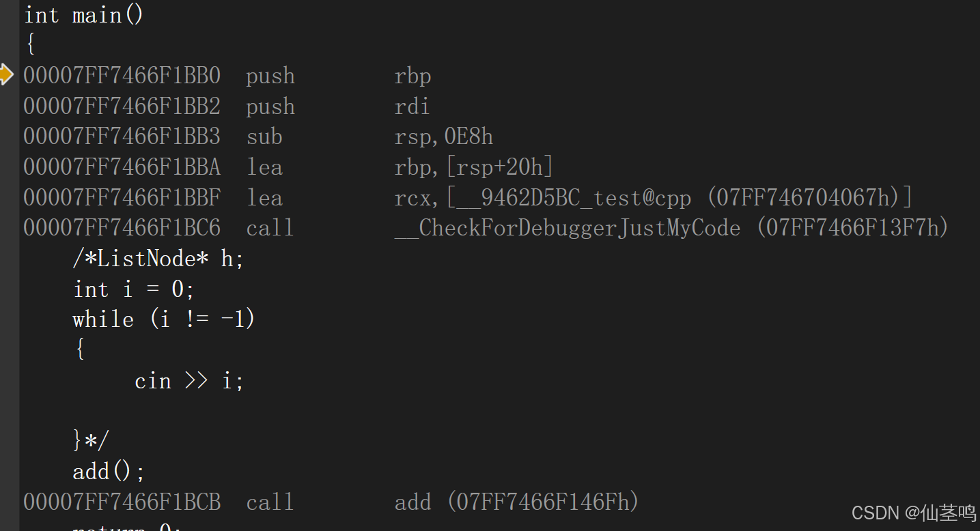Click the push rdi instruction line
This screenshot has height=531, width=980.
227,106
